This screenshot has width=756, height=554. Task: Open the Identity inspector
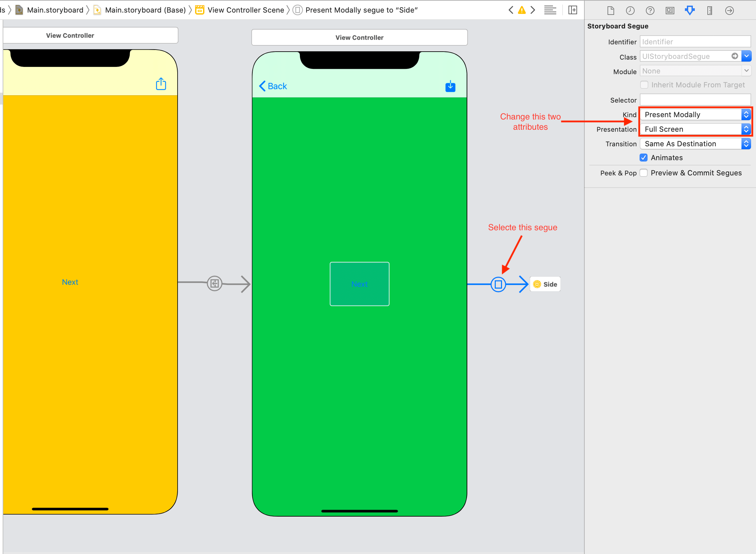(x=670, y=10)
